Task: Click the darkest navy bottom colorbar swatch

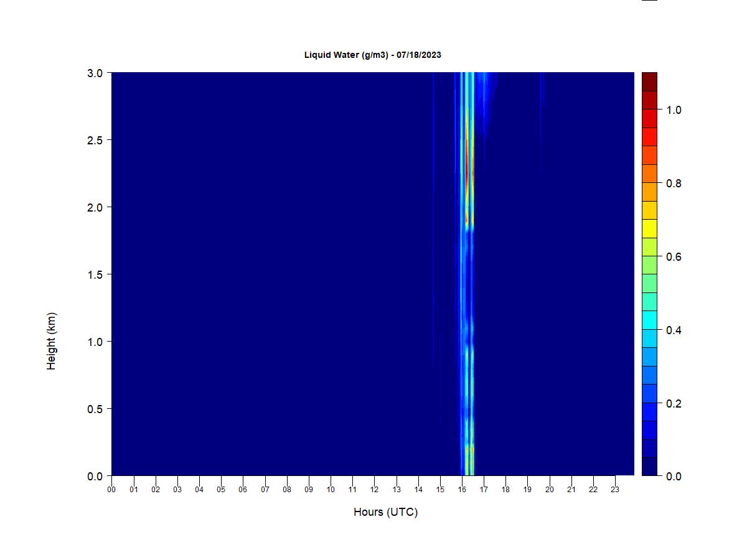Action: click(649, 467)
